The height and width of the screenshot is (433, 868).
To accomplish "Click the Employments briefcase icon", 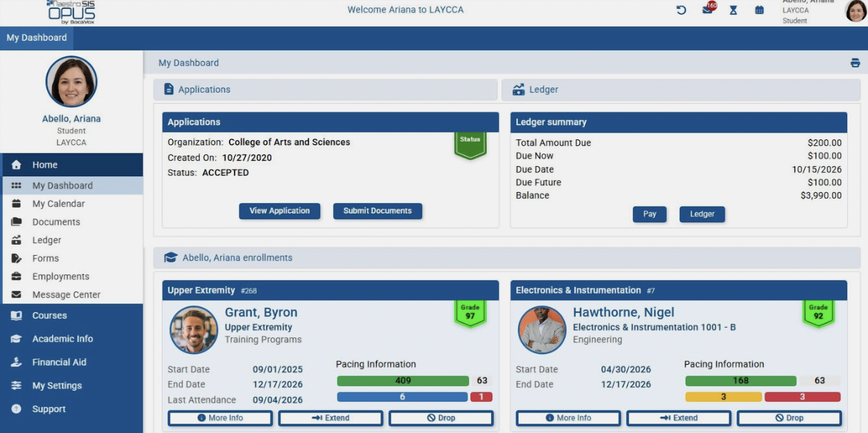I will click(16, 276).
